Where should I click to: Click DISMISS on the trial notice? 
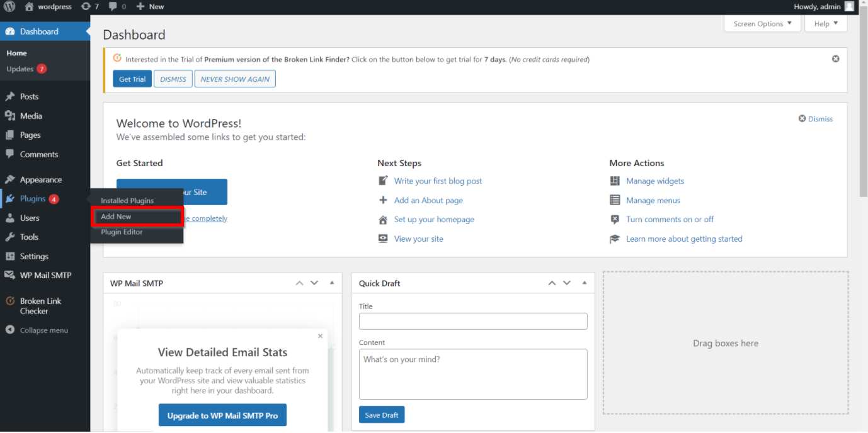(173, 79)
